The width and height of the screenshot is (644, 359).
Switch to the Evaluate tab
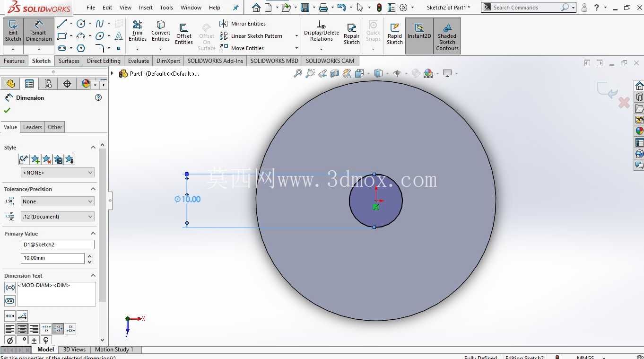pyautogui.click(x=139, y=61)
